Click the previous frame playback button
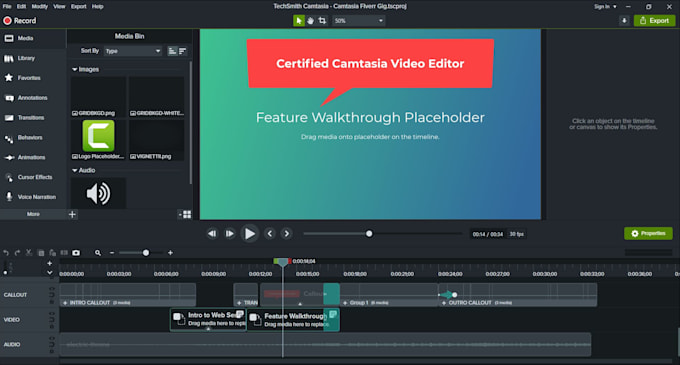Screen dimensions: 680x365 [212, 234]
